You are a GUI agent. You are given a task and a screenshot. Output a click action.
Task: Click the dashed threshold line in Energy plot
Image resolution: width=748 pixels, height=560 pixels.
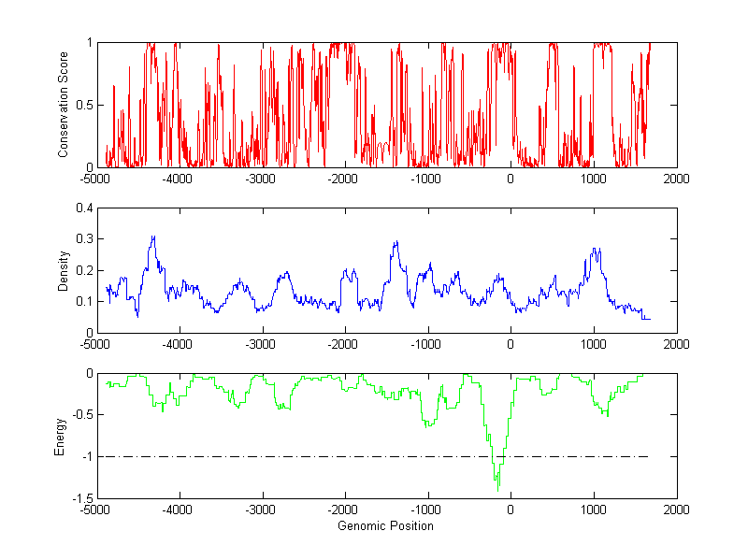280,456
